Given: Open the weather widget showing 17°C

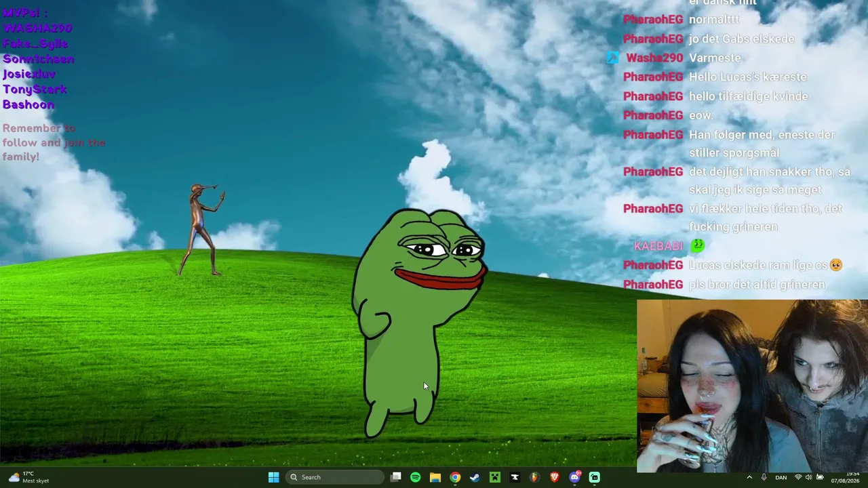Looking at the screenshot, I should (x=28, y=477).
